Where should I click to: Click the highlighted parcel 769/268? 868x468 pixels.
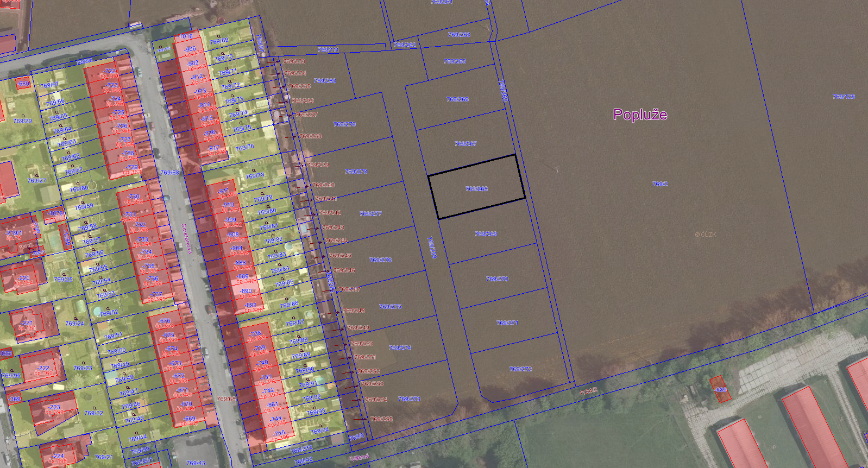pos(476,188)
